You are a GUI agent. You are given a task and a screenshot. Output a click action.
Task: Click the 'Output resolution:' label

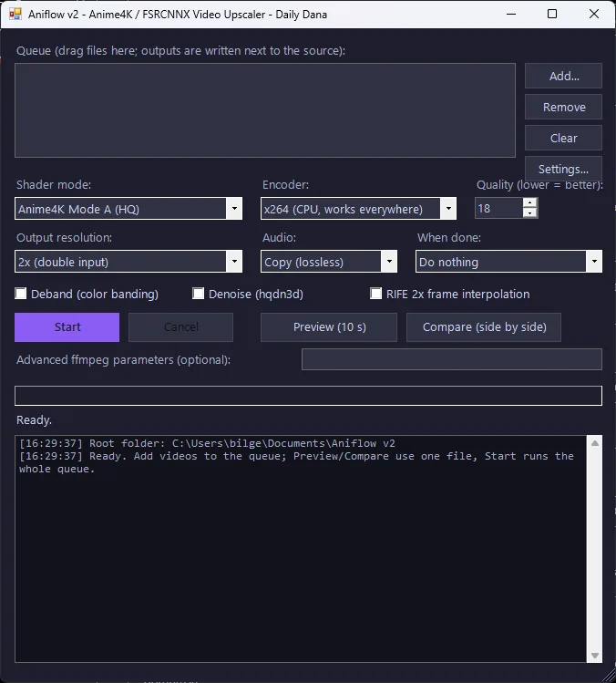[64, 237]
